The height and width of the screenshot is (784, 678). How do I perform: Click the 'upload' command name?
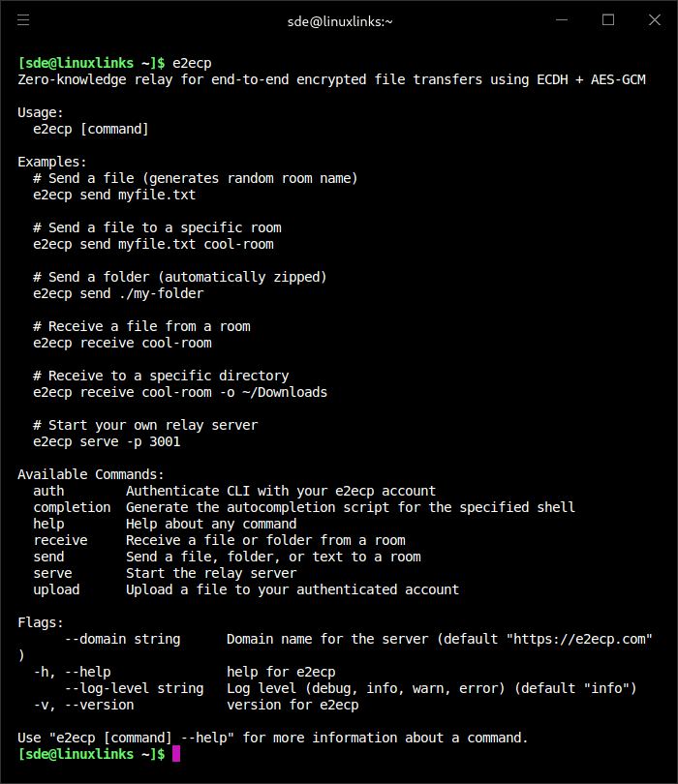56,589
